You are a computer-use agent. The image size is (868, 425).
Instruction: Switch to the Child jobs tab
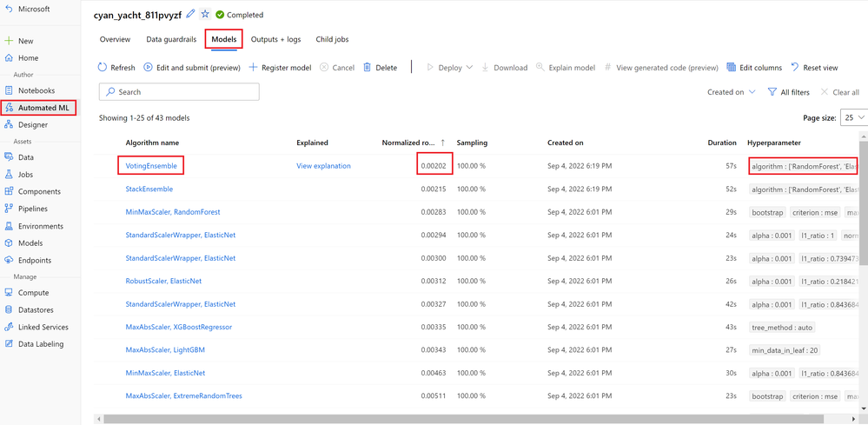point(332,39)
